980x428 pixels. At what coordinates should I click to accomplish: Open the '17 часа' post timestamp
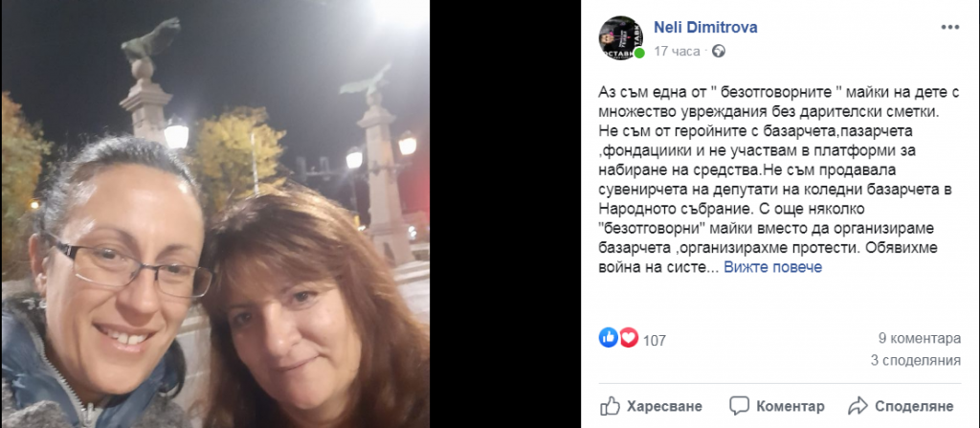click(x=677, y=52)
